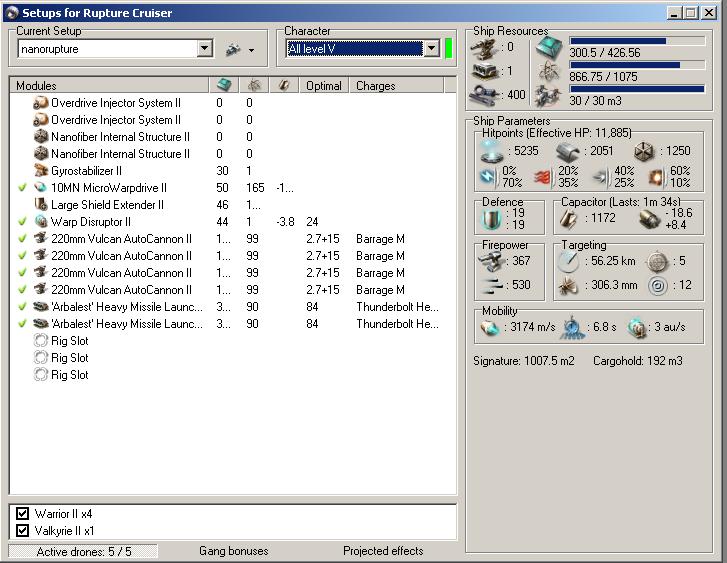Expand the small arrow beside ship icon
The width and height of the screenshot is (727, 563).
pos(251,50)
